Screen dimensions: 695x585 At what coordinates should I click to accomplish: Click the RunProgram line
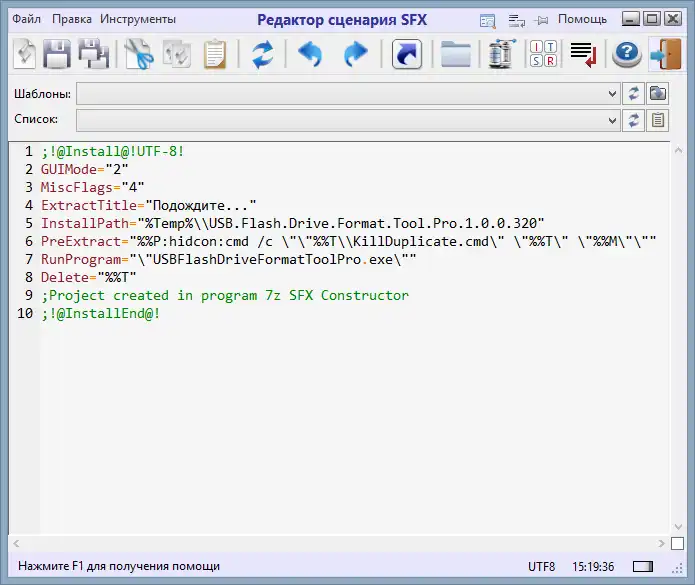(x=228, y=259)
